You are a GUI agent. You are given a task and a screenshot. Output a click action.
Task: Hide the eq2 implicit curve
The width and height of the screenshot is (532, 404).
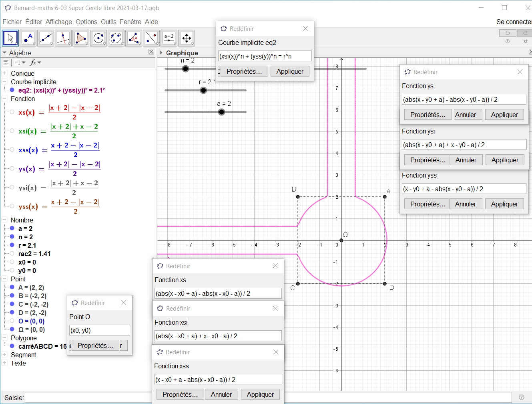12,90
